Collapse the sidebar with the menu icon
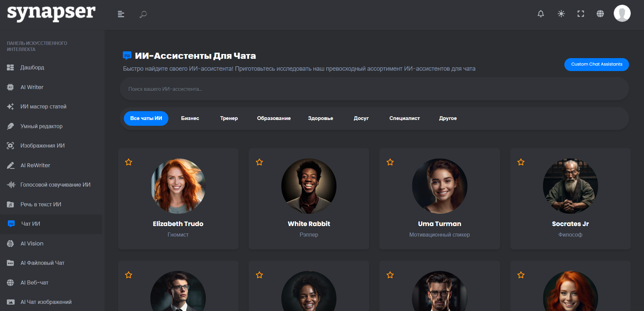This screenshot has height=311, width=644. click(x=121, y=14)
